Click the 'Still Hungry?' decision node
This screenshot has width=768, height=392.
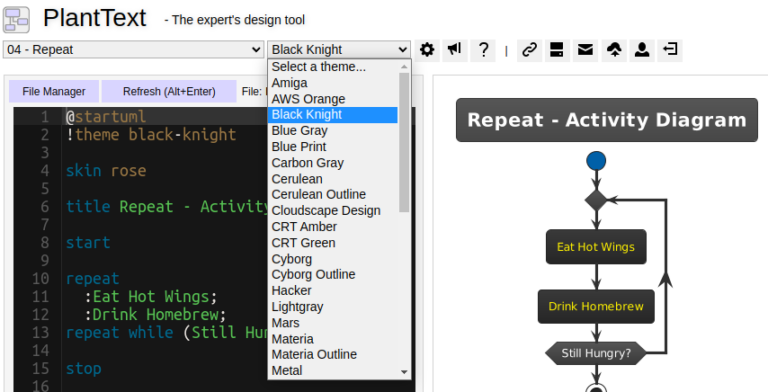click(x=596, y=353)
